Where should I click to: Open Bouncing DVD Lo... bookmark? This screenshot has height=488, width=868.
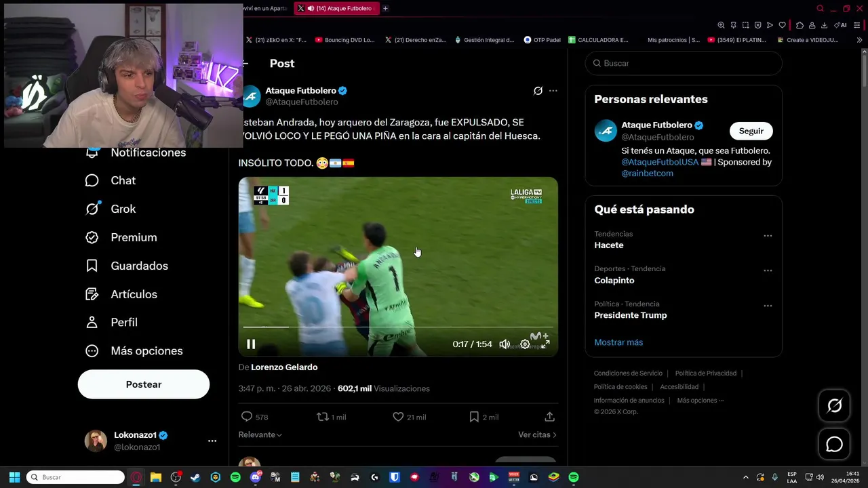pos(344,40)
